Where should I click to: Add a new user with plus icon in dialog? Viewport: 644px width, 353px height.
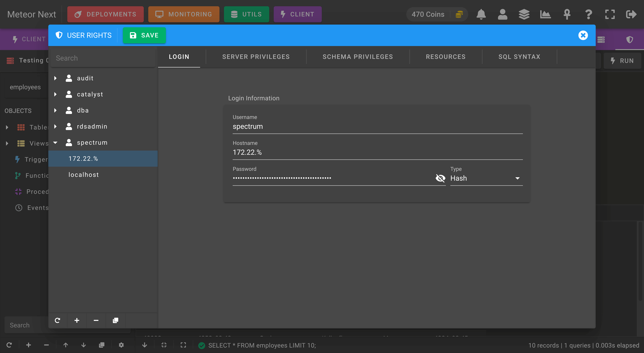pos(77,320)
